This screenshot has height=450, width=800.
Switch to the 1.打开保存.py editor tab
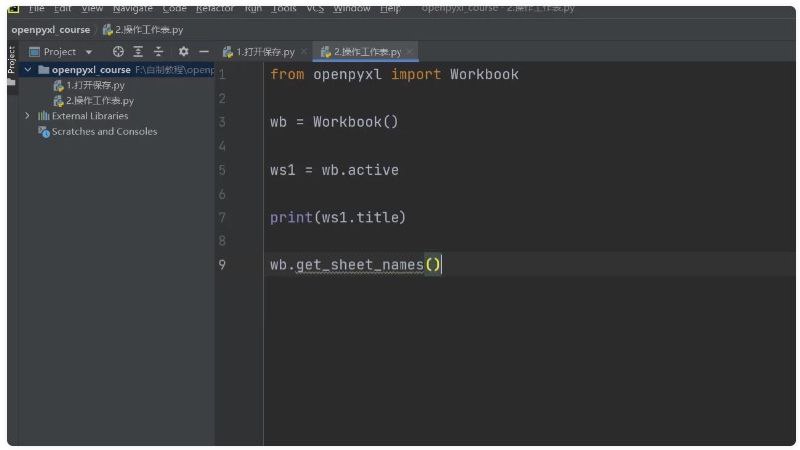265,52
